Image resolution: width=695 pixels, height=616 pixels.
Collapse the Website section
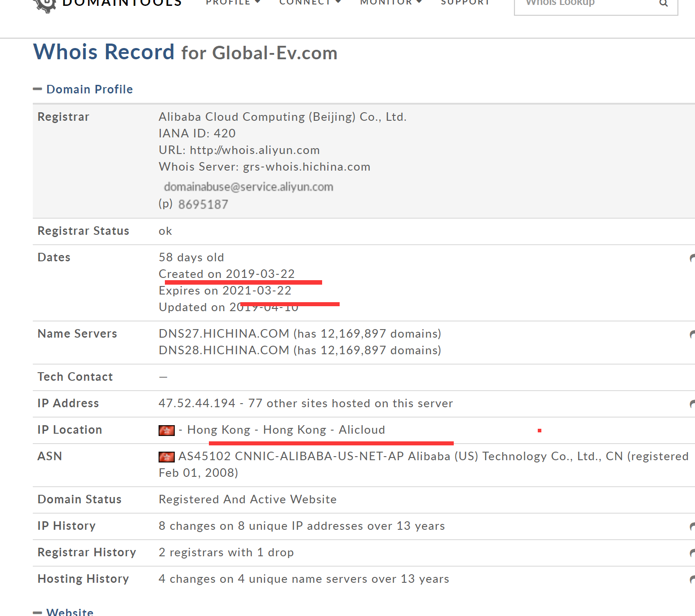click(63, 612)
